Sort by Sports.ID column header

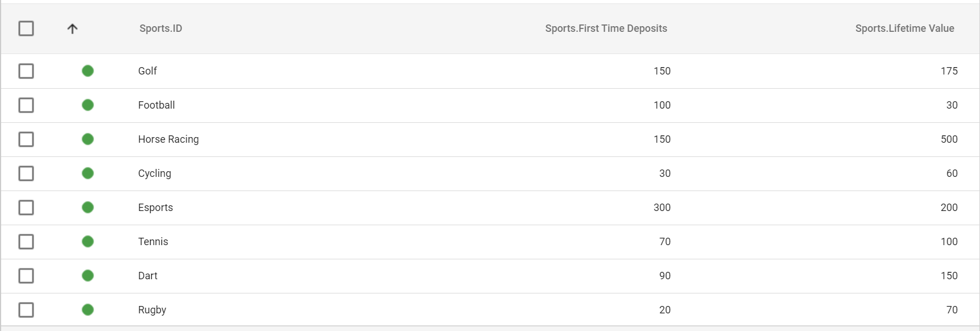pos(161,28)
